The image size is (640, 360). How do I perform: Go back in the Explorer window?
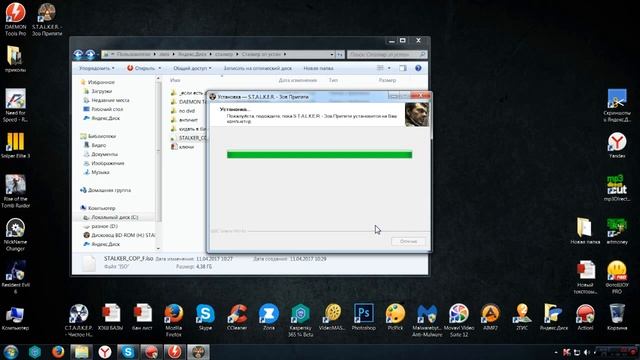(78, 54)
